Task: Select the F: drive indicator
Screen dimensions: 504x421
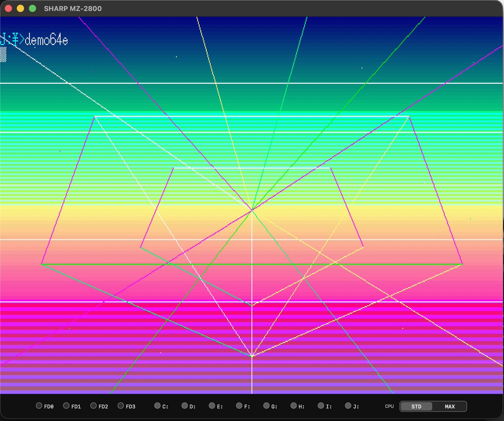Action: click(x=239, y=406)
